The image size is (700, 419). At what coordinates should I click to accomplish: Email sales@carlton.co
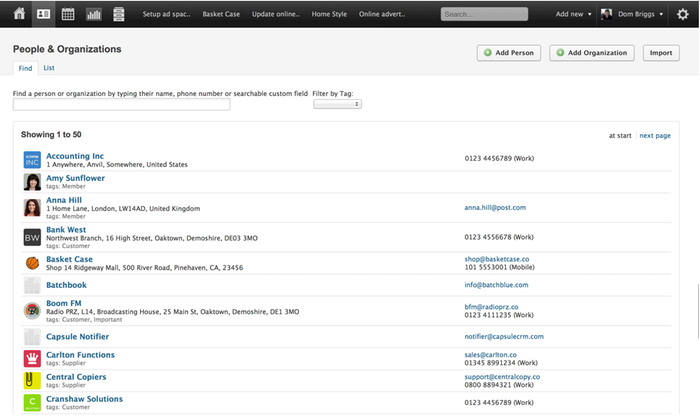491,355
